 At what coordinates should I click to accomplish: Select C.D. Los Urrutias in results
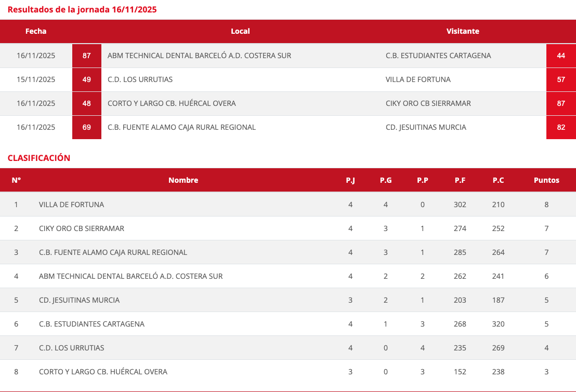point(140,79)
